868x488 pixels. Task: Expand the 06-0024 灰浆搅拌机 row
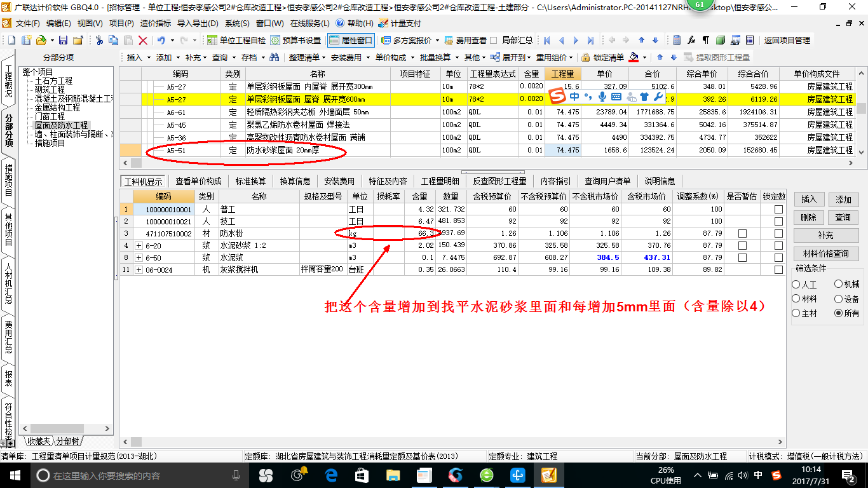(x=139, y=269)
